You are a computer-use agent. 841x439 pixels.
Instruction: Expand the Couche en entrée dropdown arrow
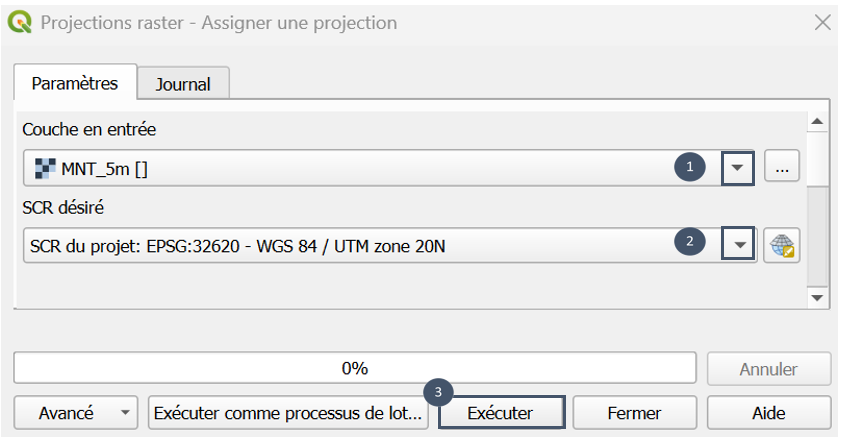[x=737, y=168]
